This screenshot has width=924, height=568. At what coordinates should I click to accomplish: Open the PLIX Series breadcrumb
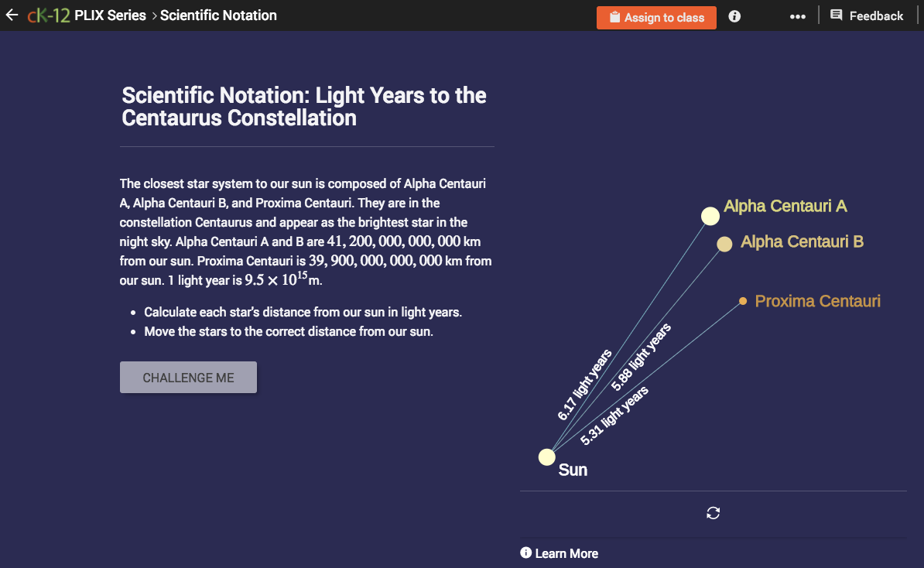(x=110, y=15)
